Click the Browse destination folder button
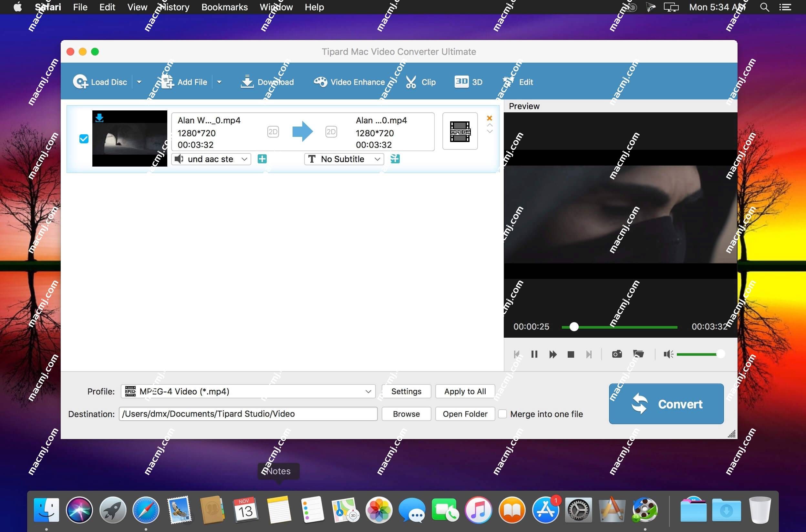Image resolution: width=806 pixels, height=532 pixels. [x=406, y=414]
